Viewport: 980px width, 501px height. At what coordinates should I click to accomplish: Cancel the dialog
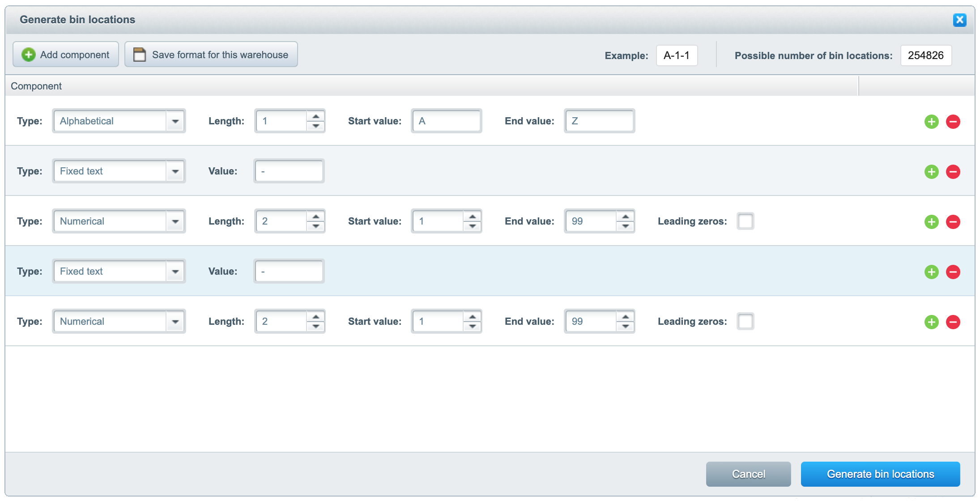click(x=748, y=474)
